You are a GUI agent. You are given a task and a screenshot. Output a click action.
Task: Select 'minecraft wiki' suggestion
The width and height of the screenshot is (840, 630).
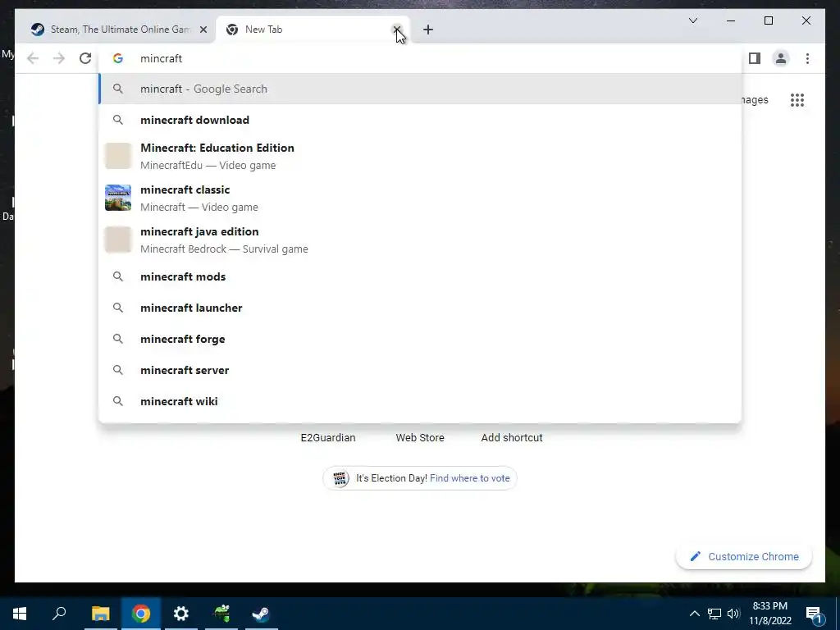(419, 401)
